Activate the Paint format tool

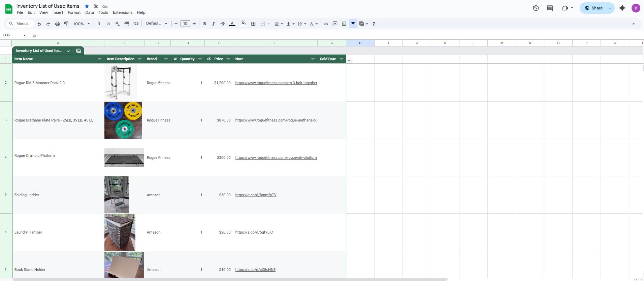coord(66,24)
